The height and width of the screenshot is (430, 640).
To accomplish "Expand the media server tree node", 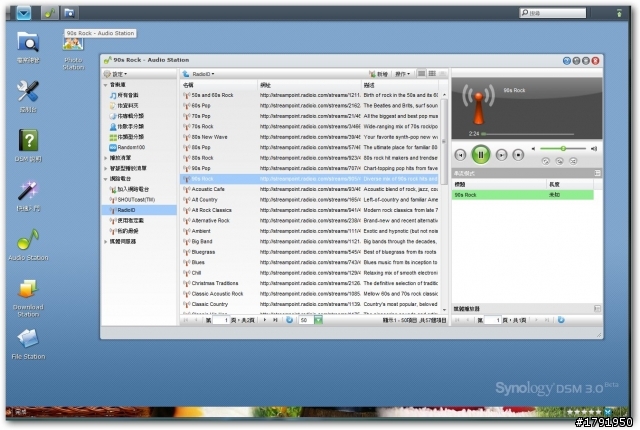I will 106,242.
